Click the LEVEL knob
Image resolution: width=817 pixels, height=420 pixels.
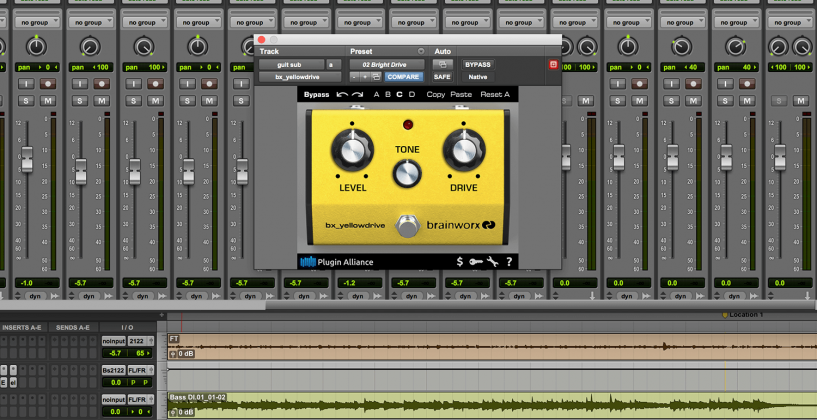click(352, 151)
